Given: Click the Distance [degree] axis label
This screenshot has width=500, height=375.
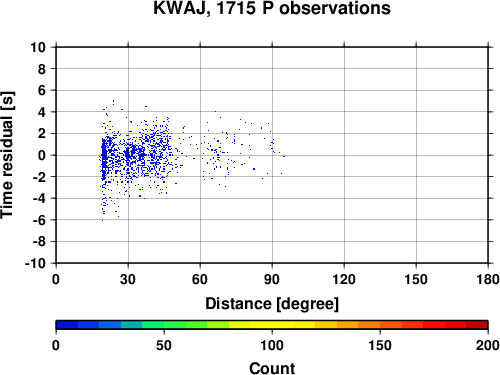Looking at the screenshot, I should (272, 304).
